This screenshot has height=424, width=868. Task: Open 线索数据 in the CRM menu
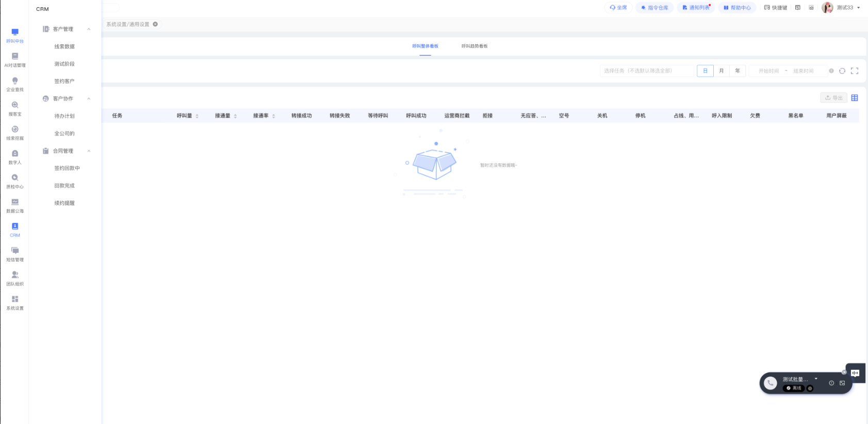pos(64,47)
